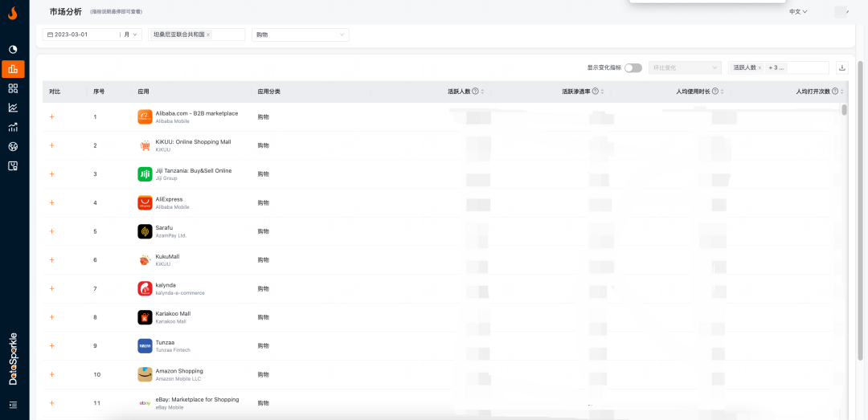Toggle the 显示变化指标 switch

pyautogui.click(x=633, y=67)
